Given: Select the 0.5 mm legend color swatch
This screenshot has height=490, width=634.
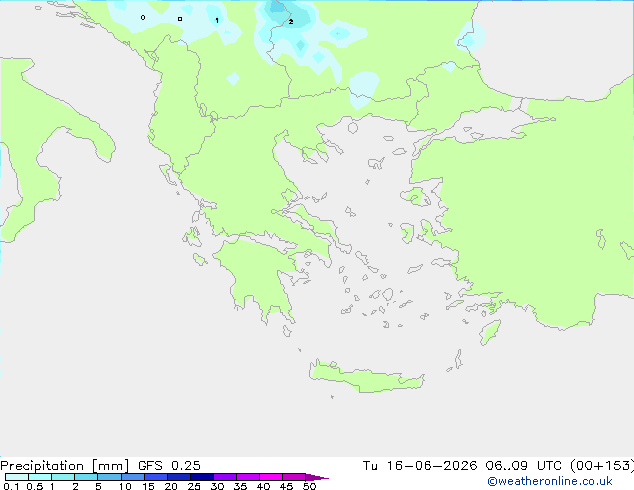Looking at the screenshot, I should pos(40,477).
